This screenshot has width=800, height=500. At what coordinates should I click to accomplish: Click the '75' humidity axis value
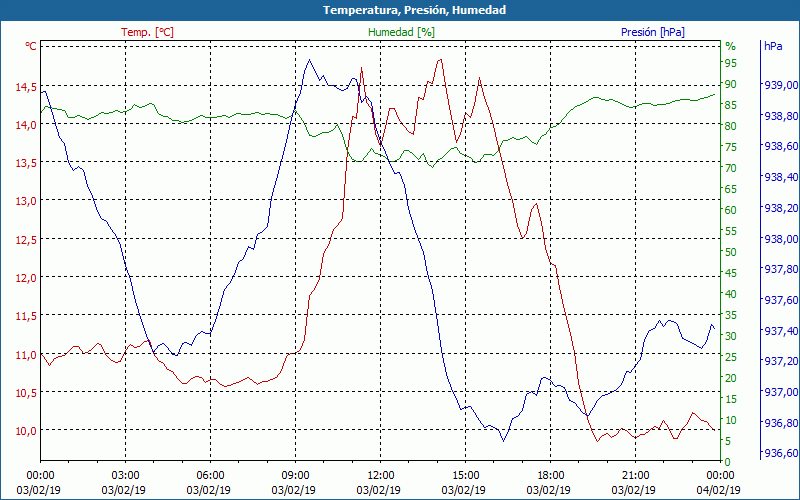(x=731, y=147)
